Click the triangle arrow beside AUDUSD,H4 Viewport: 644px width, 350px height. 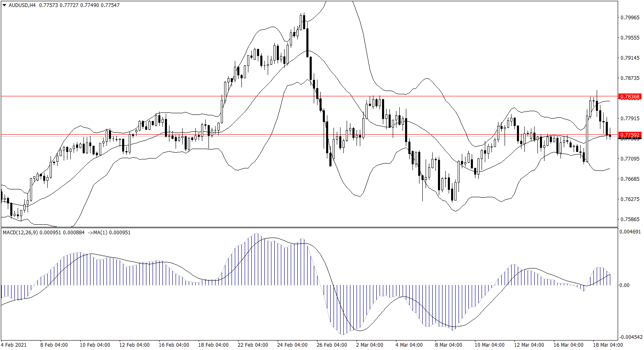pos(5,5)
